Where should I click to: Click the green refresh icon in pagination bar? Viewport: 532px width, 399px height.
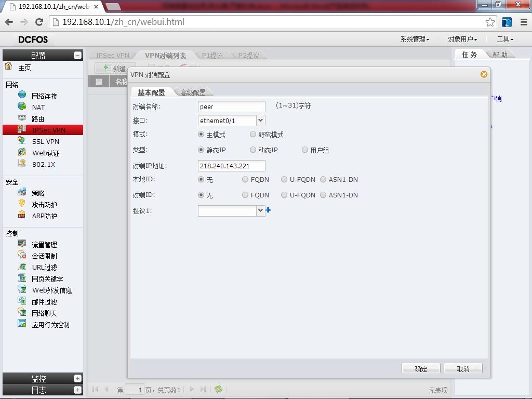219,389
